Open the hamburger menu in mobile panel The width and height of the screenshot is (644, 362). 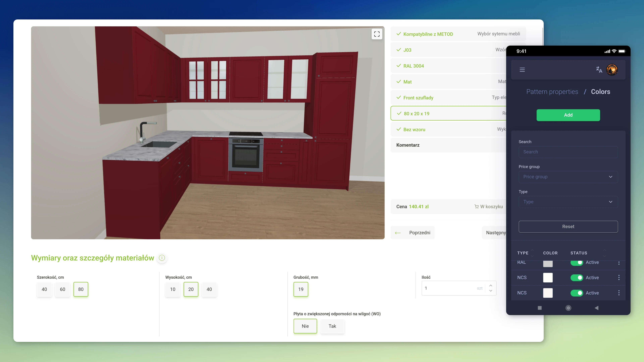click(522, 70)
